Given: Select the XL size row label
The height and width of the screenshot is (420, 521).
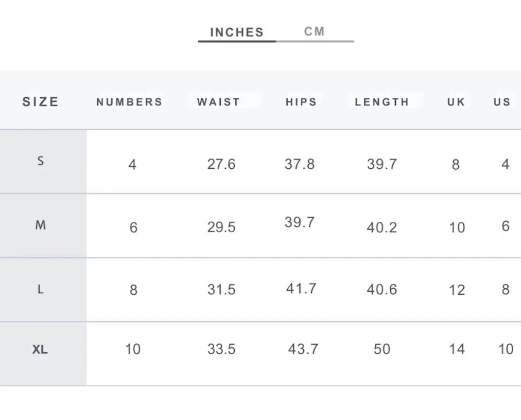Looking at the screenshot, I should [x=40, y=349].
